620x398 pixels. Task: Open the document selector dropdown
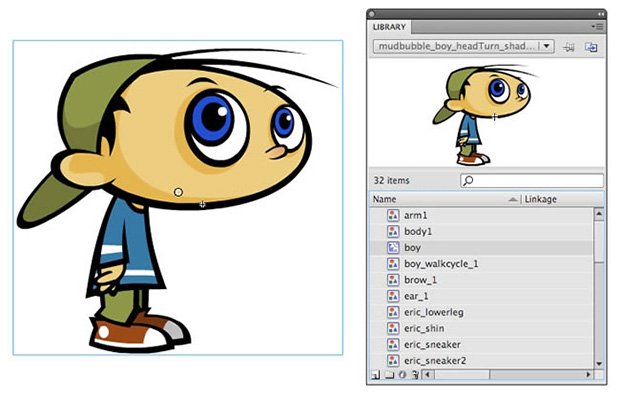point(463,46)
